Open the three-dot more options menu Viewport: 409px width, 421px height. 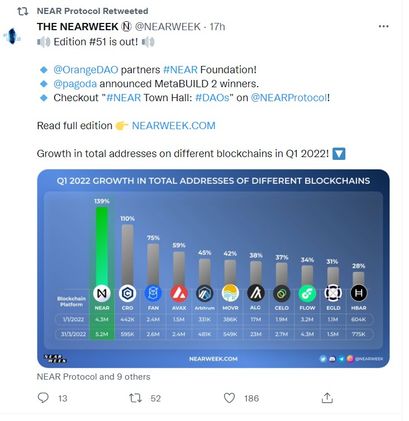click(384, 26)
